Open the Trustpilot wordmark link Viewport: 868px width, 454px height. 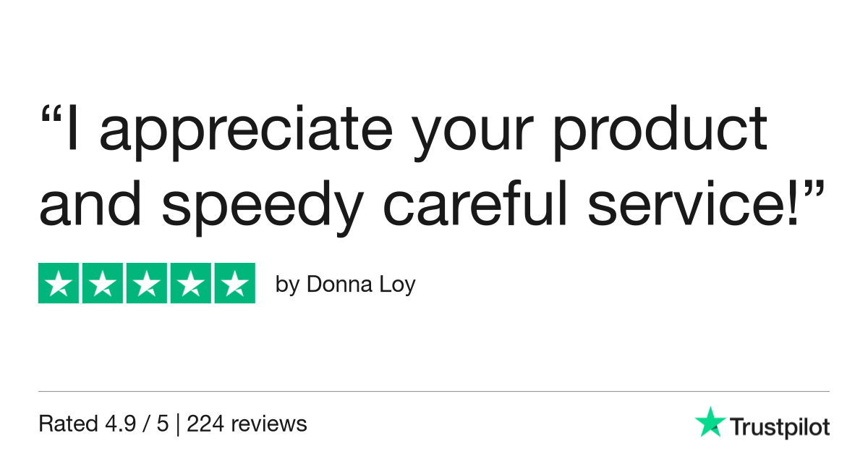pyautogui.click(x=779, y=427)
